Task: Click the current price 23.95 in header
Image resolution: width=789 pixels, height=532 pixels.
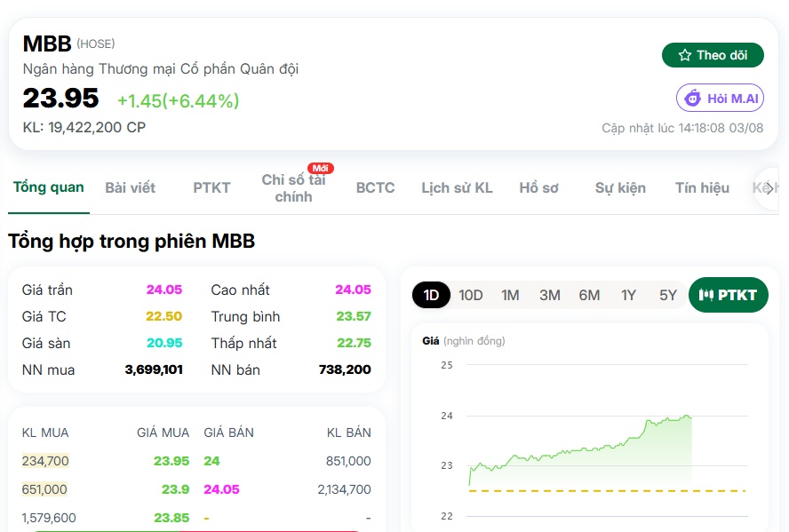Action: point(60,98)
